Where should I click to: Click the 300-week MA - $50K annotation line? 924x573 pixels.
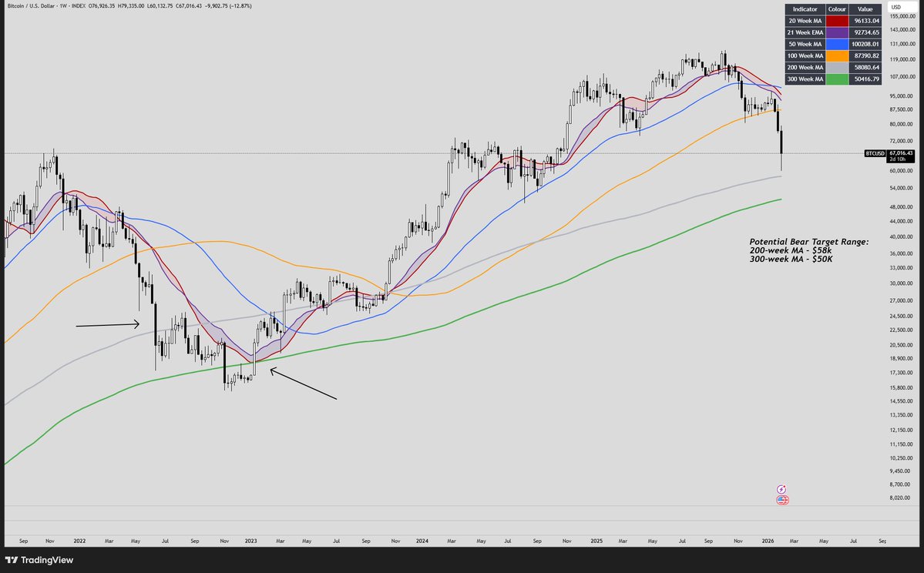pos(791,259)
